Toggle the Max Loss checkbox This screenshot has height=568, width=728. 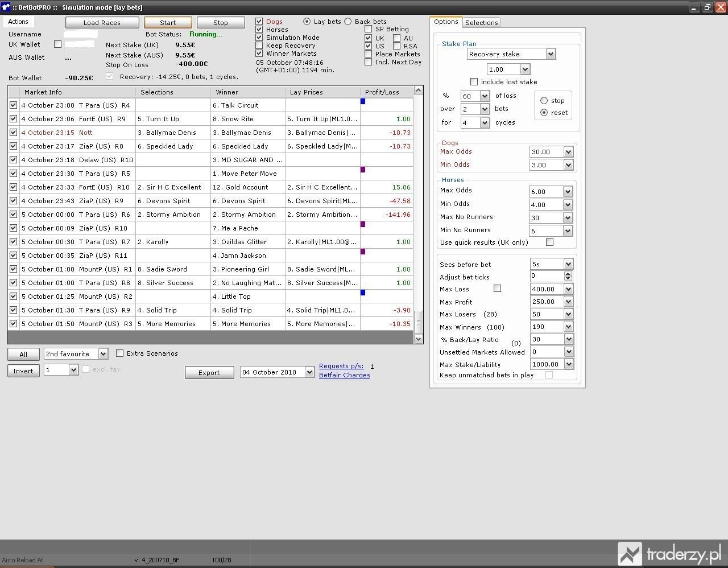pyautogui.click(x=498, y=289)
